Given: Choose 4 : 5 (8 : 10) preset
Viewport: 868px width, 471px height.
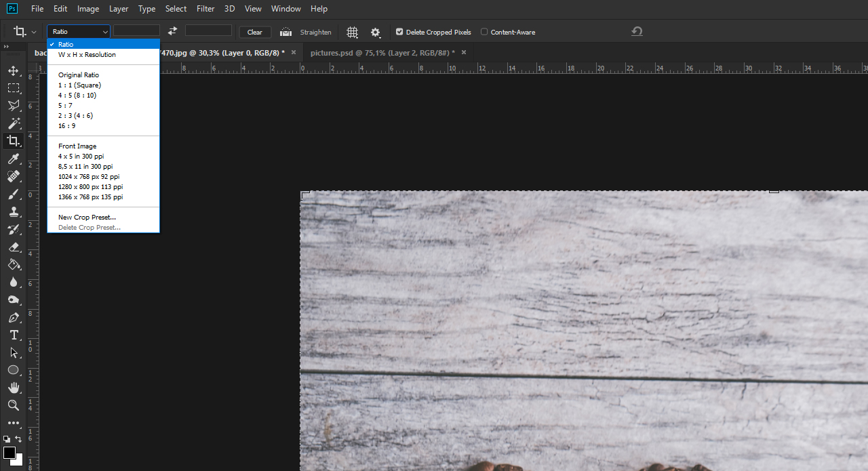Looking at the screenshot, I should click(x=103, y=95).
